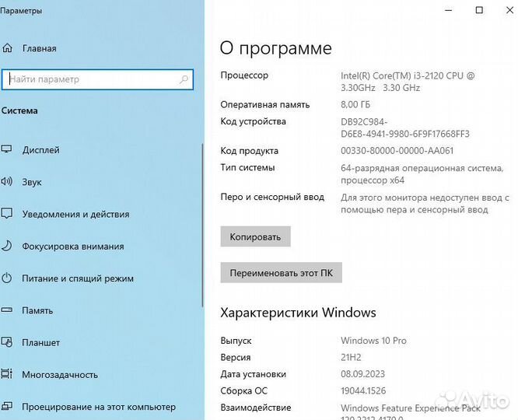Viewport: 518px width, 420px height.
Task: Maximize the Параметры window
Action: pos(479,10)
